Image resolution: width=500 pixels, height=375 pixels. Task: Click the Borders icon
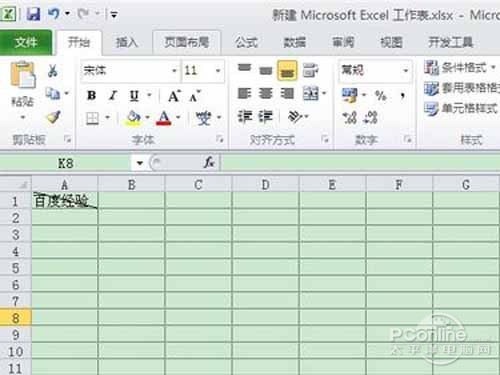[x=92, y=118]
